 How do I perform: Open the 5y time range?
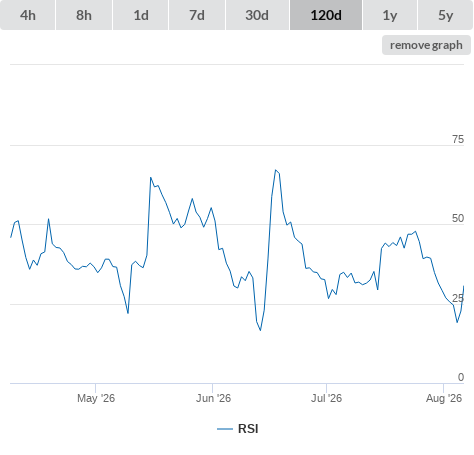[x=445, y=15]
